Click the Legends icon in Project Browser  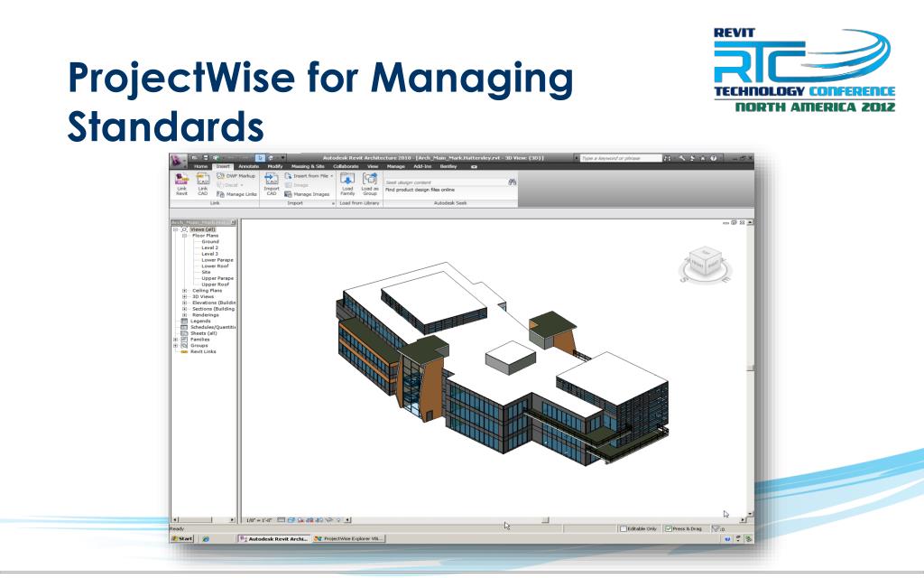(184, 322)
